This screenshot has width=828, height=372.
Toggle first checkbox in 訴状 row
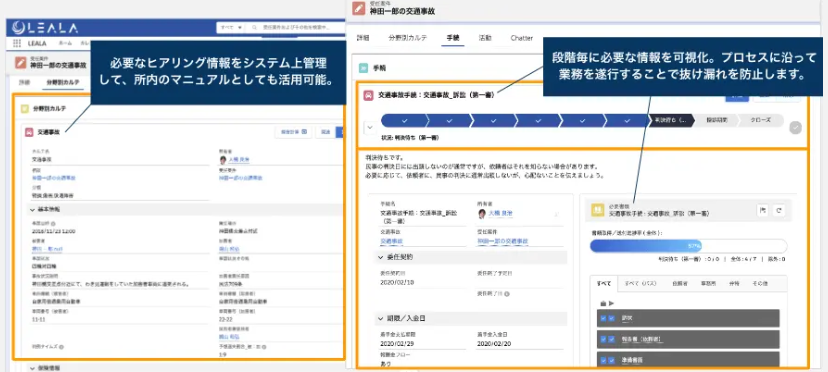coord(603,318)
